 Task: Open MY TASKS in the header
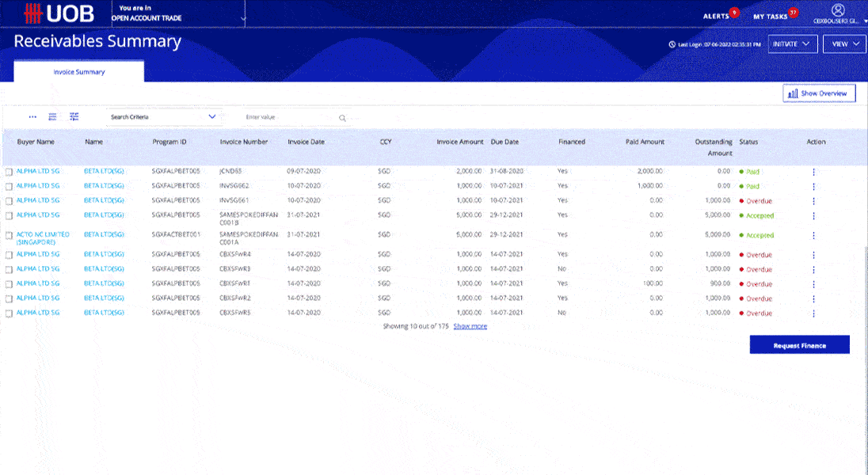(x=771, y=16)
